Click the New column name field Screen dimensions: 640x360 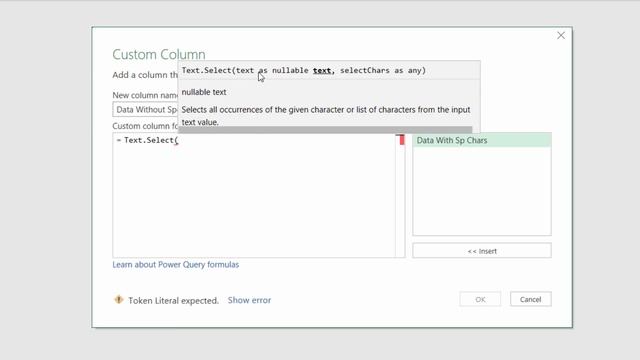(145, 109)
